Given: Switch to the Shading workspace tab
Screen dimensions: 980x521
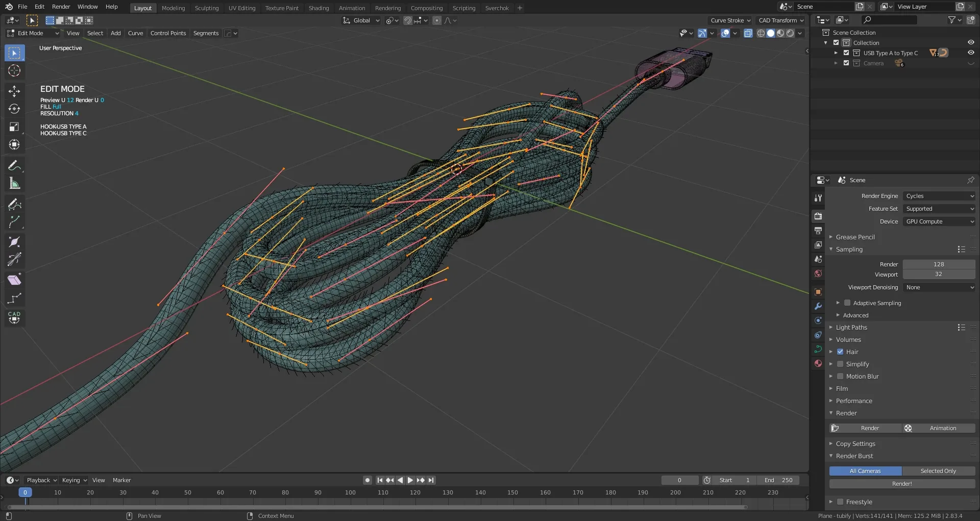Looking at the screenshot, I should tap(318, 8).
